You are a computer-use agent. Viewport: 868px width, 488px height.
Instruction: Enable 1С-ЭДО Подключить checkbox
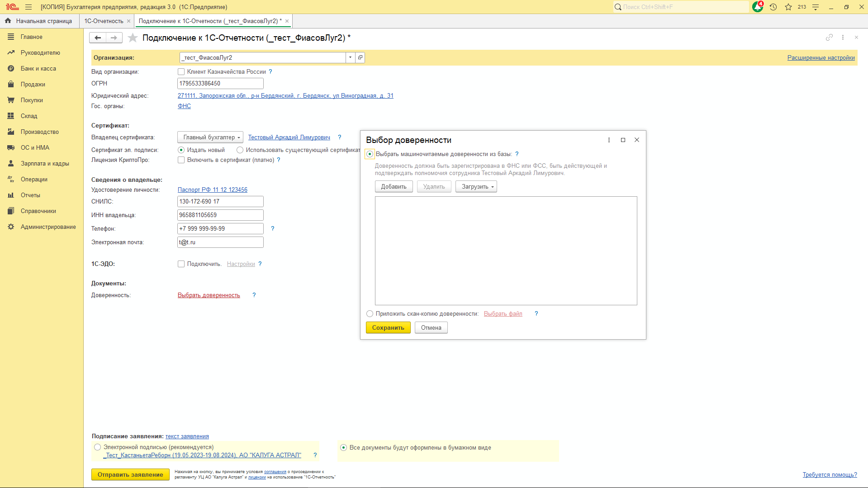pyautogui.click(x=181, y=264)
